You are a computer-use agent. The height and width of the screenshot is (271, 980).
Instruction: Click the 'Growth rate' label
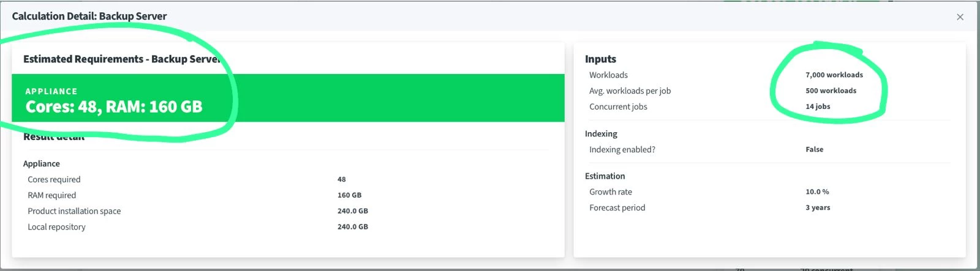tap(610, 192)
